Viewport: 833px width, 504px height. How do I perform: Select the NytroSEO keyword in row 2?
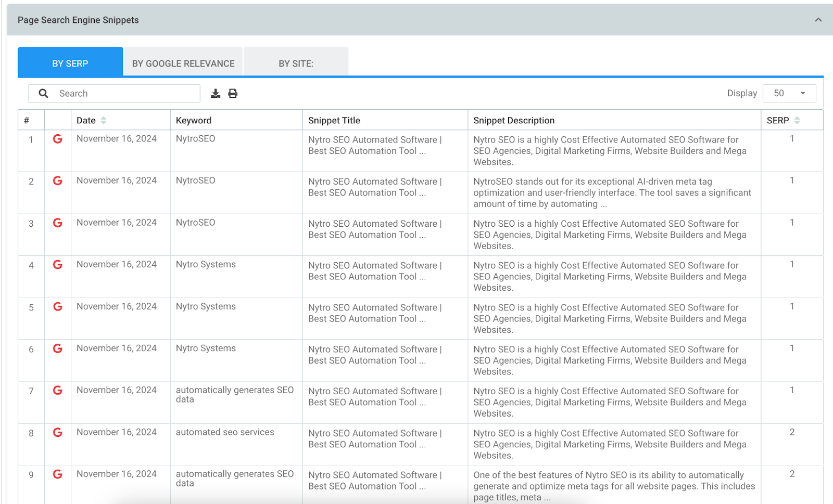tap(195, 180)
